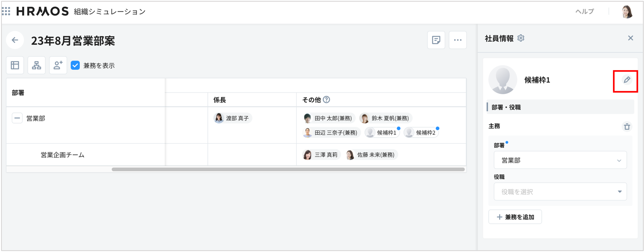
Task: Open the memo/note icon near the title
Action: pos(436,40)
